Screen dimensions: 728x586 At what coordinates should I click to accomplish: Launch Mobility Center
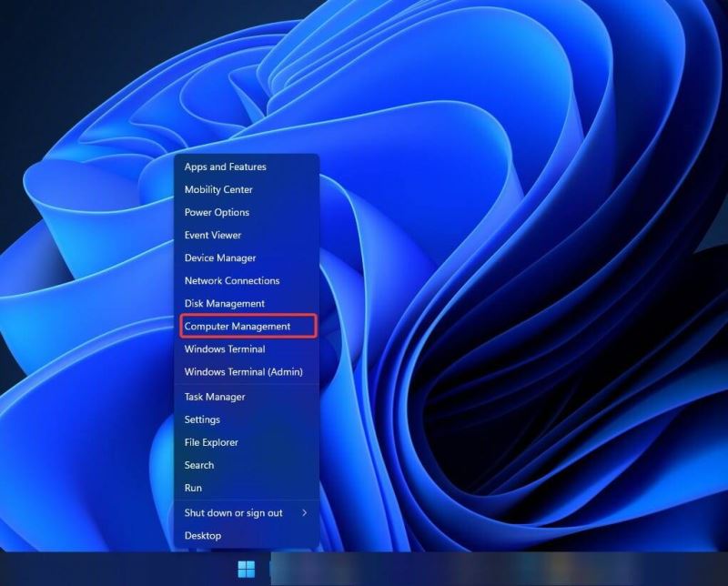click(x=218, y=189)
